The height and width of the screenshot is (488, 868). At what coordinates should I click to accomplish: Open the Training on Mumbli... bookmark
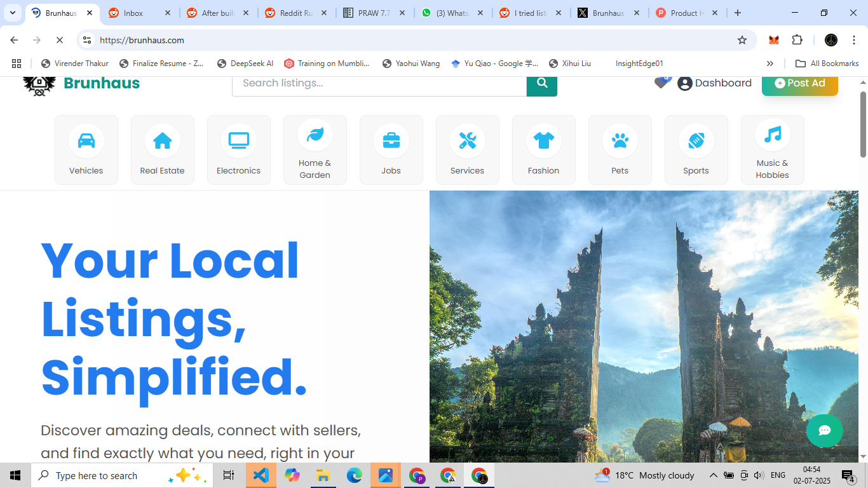point(327,64)
